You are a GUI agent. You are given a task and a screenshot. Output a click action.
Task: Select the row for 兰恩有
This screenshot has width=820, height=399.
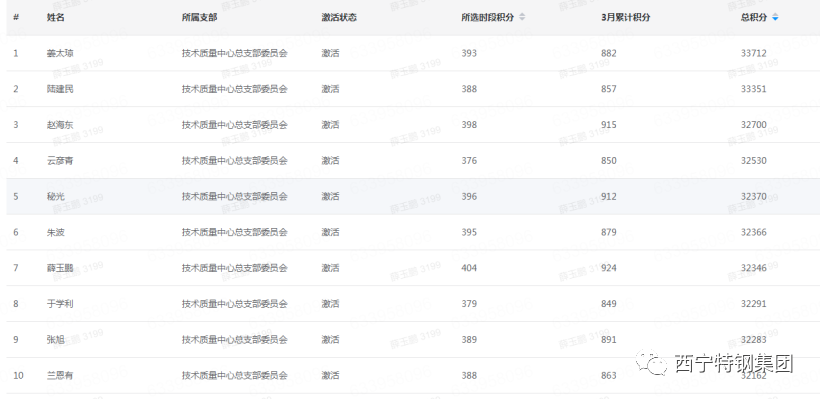tap(413, 375)
